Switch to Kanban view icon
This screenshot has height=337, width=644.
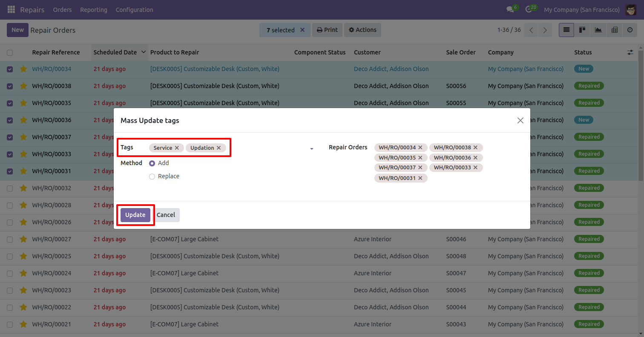coord(582,30)
